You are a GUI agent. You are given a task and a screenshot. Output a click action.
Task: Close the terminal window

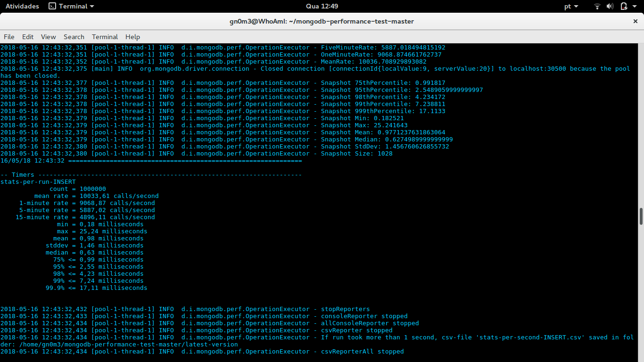pos(635,21)
